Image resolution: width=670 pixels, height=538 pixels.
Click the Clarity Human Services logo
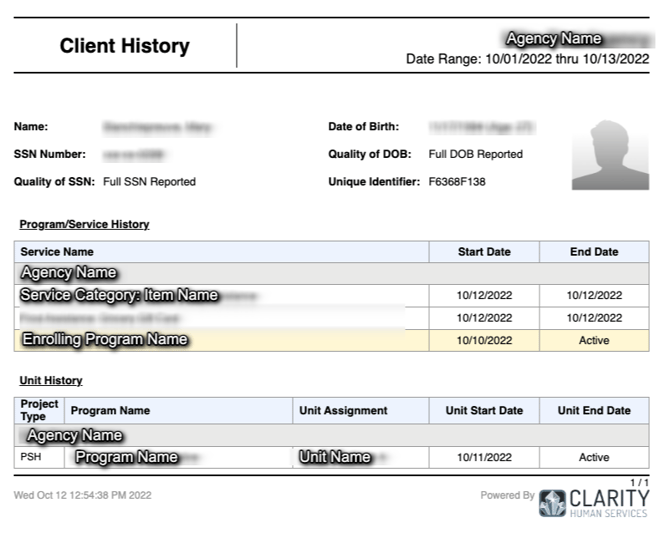click(x=594, y=501)
